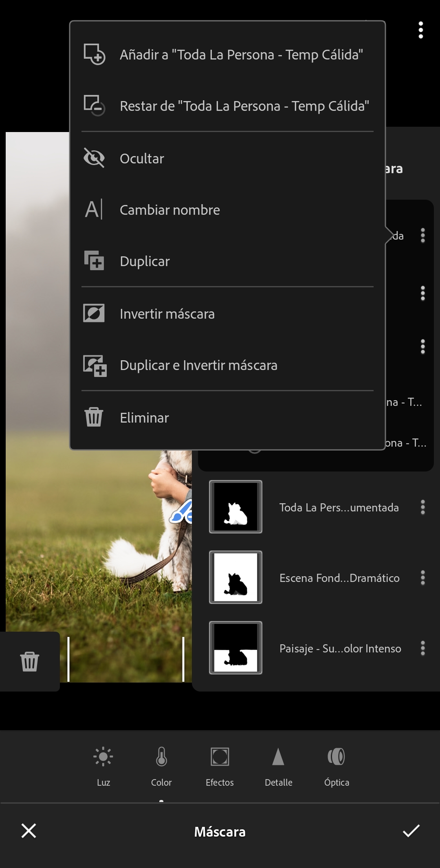Click the Escena Fond...Dramático label
Screen dimensions: 440x868
(339, 578)
